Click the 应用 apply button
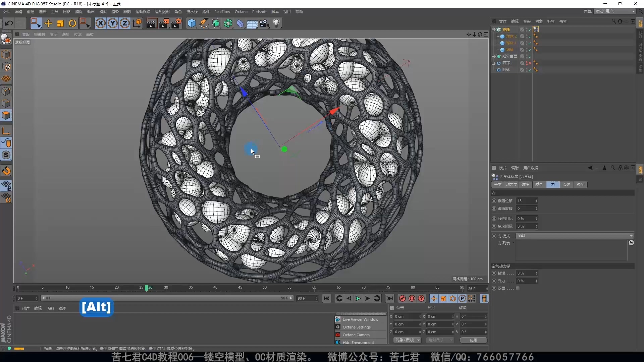This screenshot has width=644, height=362. pyautogui.click(x=474, y=340)
